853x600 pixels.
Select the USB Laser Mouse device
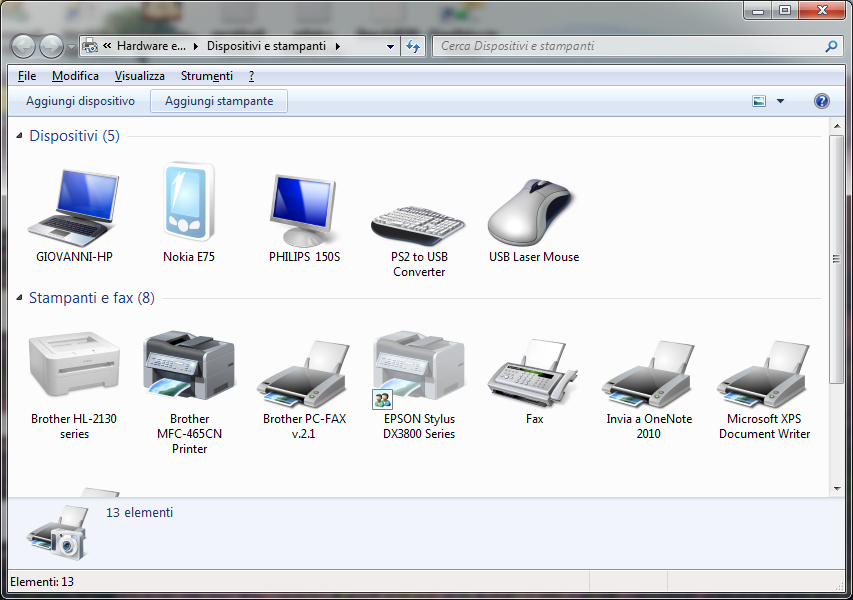click(x=532, y=210)
